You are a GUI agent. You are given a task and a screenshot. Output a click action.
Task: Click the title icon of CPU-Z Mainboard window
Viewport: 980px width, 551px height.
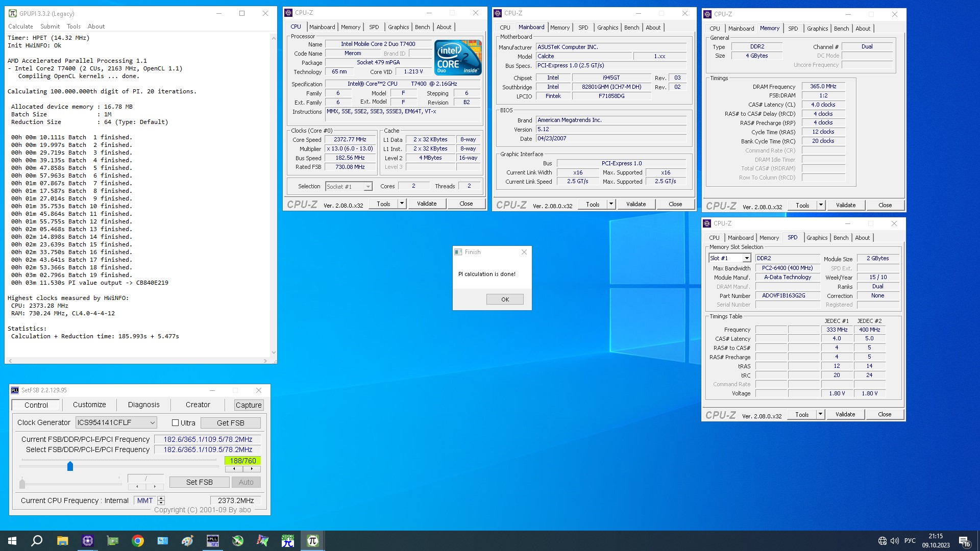498,13
